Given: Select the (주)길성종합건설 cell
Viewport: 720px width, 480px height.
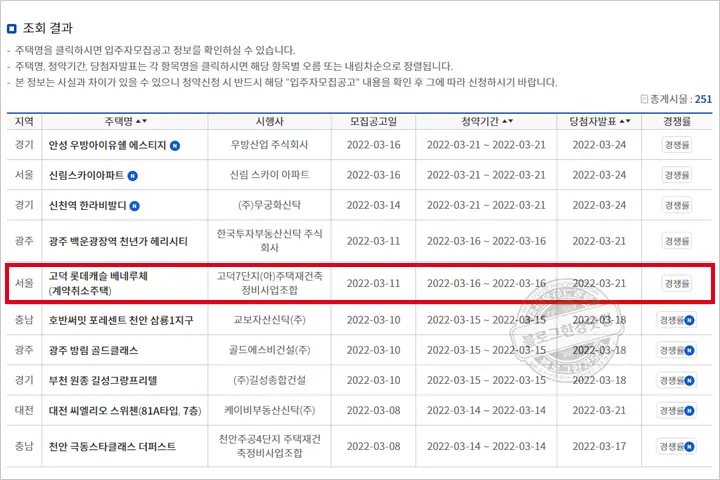Looking at the screenshot, I should coord(270,380).
